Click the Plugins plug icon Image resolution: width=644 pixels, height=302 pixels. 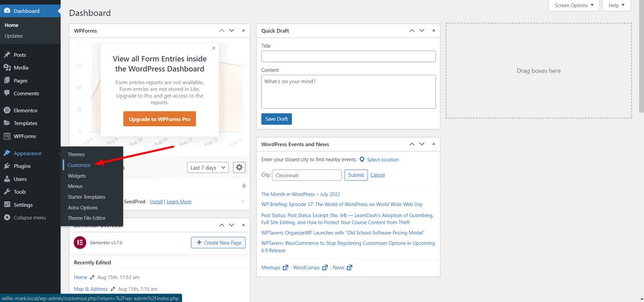pos(6,166)
